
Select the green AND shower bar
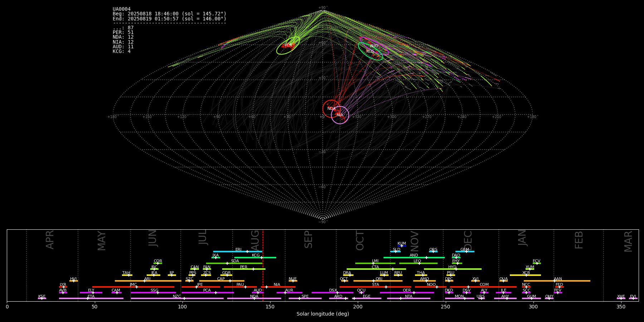pyautogui.click(x=414, y=258)
